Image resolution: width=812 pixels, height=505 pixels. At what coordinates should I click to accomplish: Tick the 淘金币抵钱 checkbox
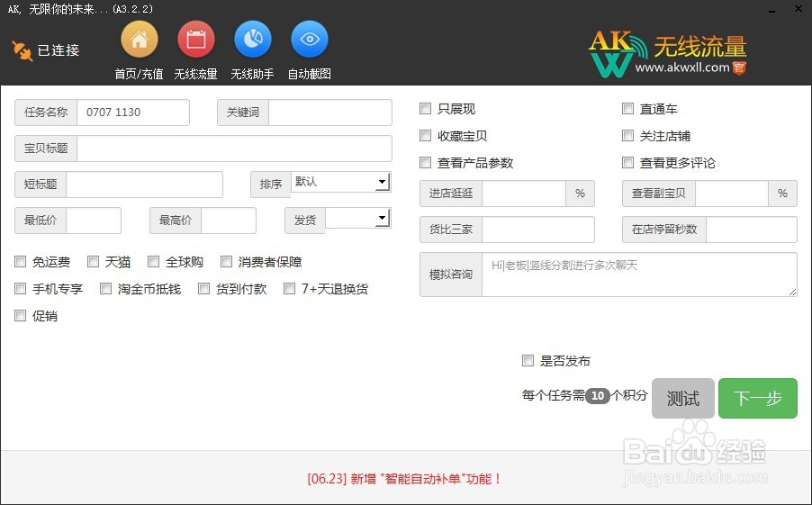tap(105, 288)
